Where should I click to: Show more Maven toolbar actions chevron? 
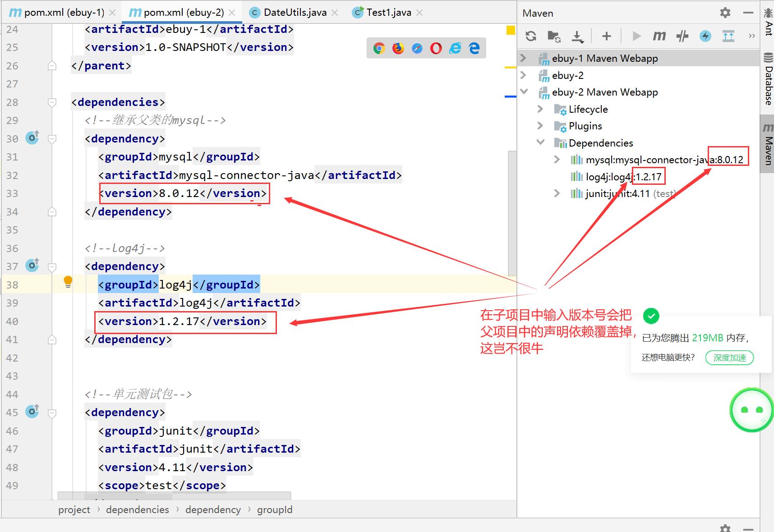point(751,36)
